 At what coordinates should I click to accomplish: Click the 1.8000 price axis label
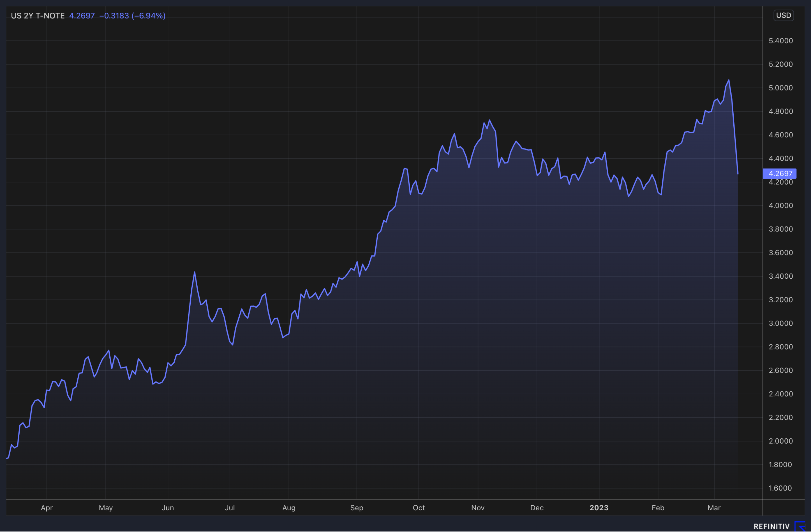[781, 464]
